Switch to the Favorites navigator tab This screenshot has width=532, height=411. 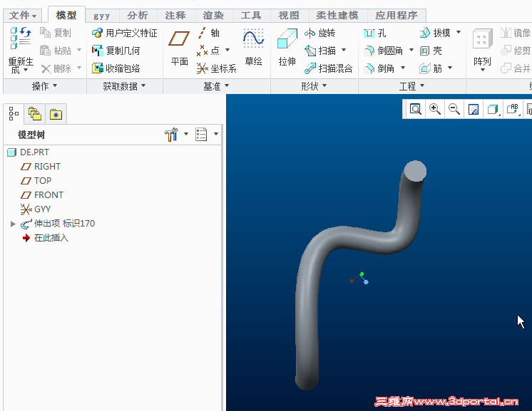click(56, 114)
